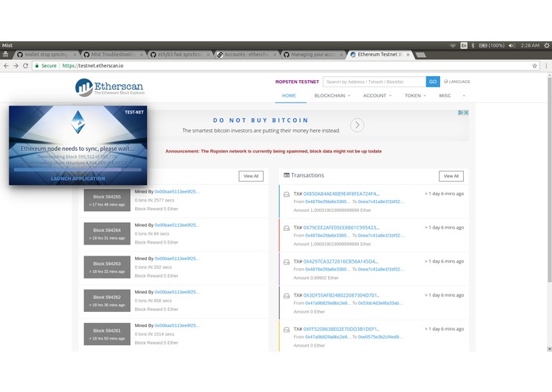Click the page vertical scrollbar
This screenshot has height=392, width=552.
[x=550, y=179]
